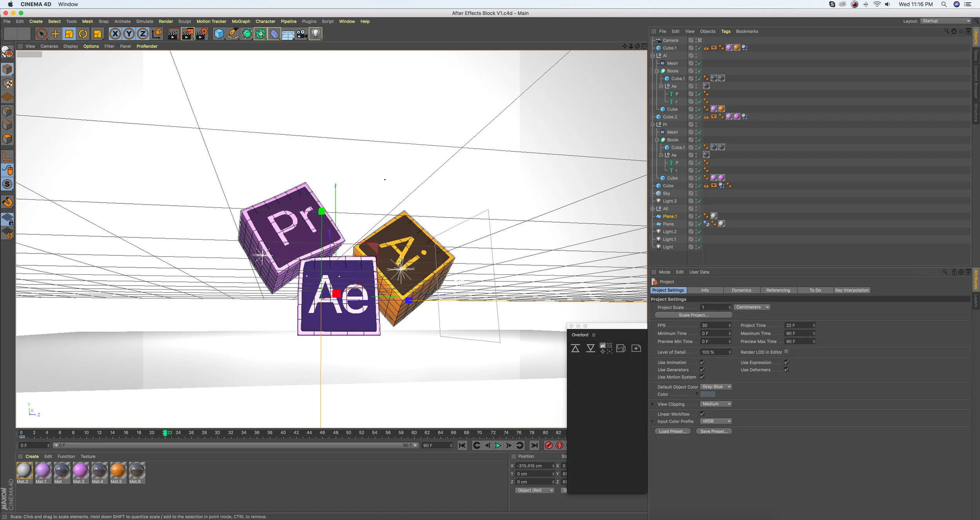Open the Render menu in the menu bar
The width and height of the screenshot is (980, 520).
pos(165,22)
